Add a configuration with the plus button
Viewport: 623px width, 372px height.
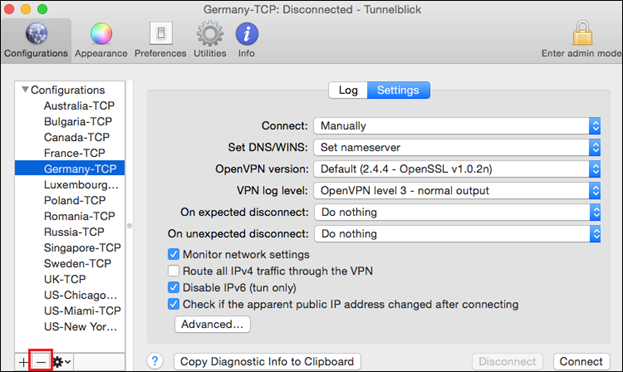click(x=23, y=362)
